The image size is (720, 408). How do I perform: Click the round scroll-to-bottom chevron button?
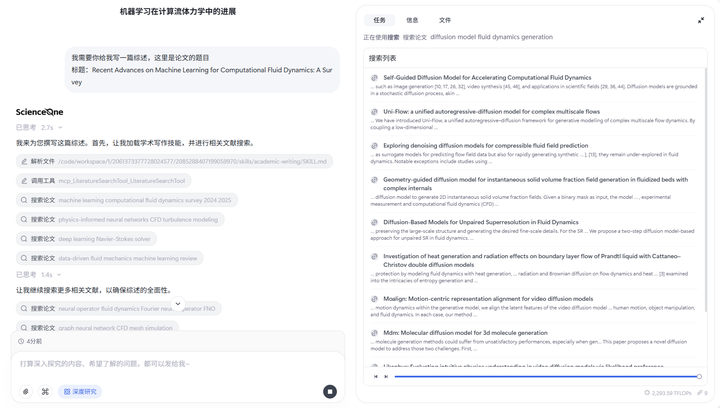click(178, 303)
